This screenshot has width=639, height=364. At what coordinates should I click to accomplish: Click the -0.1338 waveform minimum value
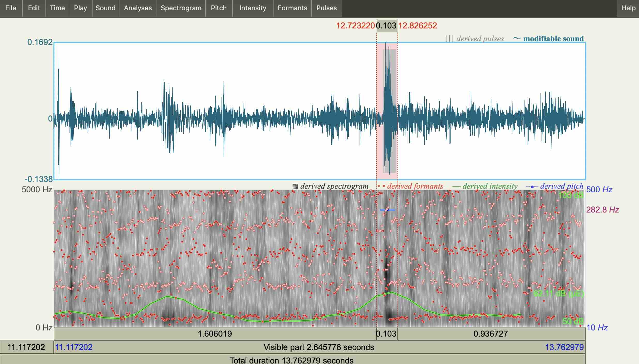click(x=39, y=179)
